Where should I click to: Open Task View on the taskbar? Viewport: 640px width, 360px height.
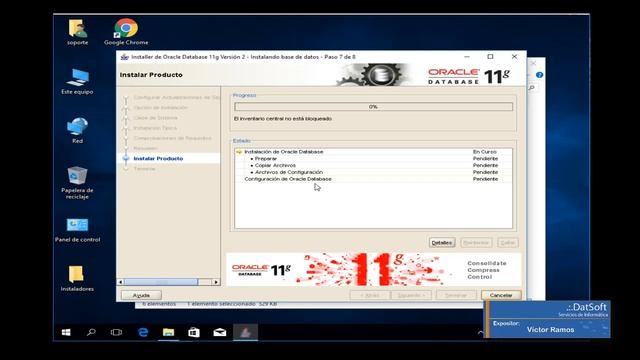pyautogui.click(x=116, y=332)
